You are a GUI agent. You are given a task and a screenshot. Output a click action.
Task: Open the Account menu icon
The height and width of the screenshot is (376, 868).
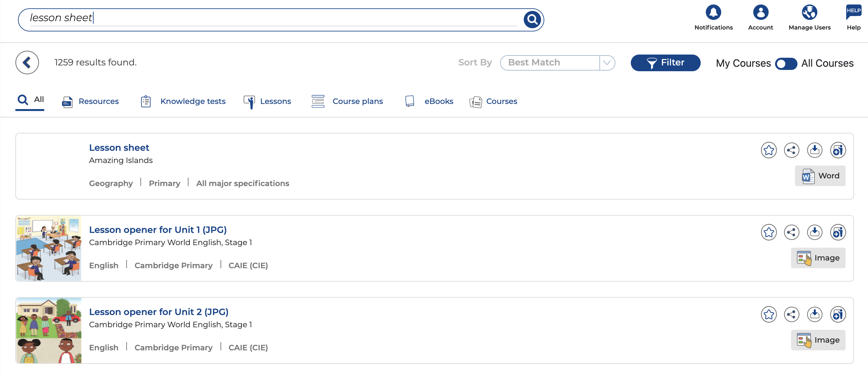(x=760, y=13)
